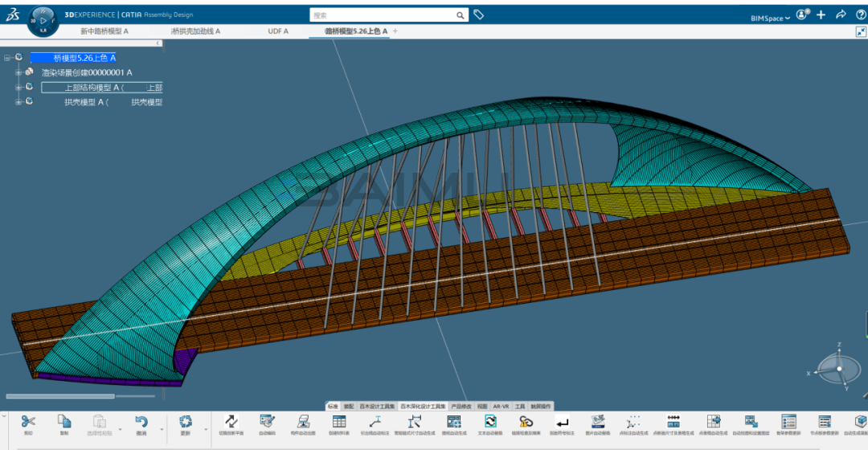This screenshot has height=450, width=868.
Task: Click the Update (更新) icon
Action: (x=186, y=422)
